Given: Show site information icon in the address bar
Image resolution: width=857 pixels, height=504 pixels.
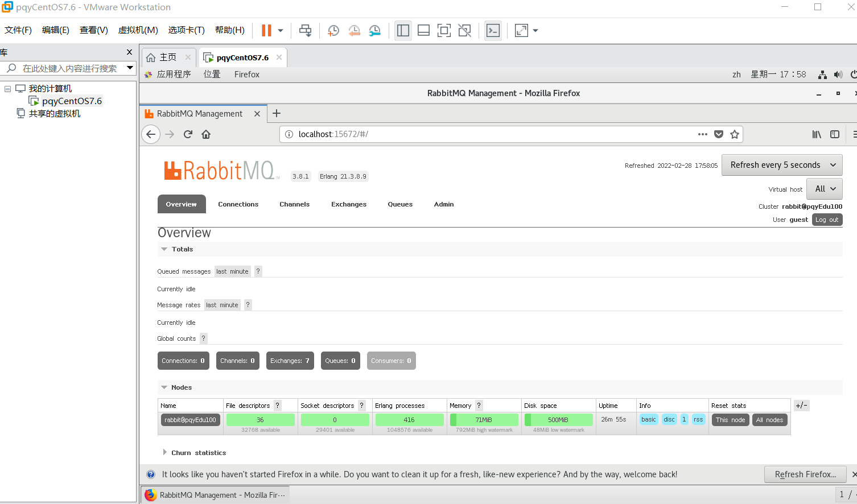Looking at the screenshot, I should pos(289,134).
